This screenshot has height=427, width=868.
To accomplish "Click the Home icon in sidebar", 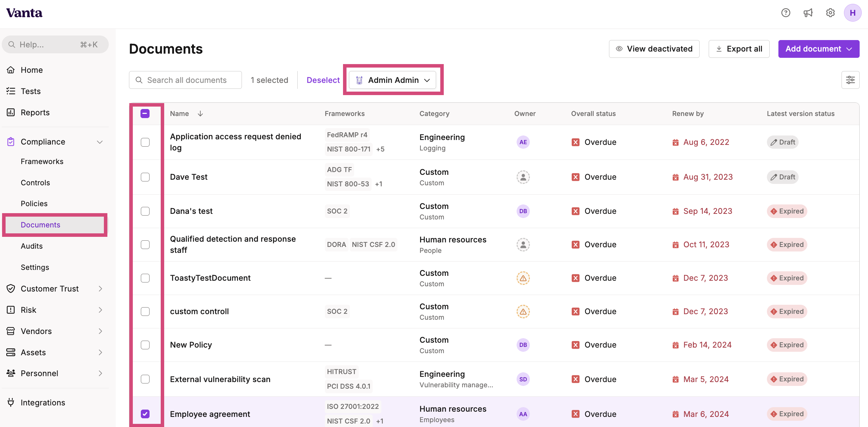I will (11, 70).
